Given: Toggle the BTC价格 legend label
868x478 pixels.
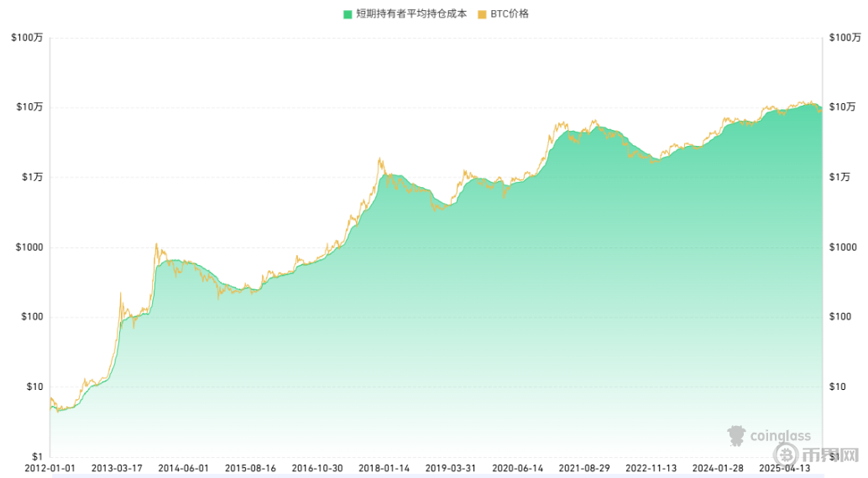Looking at the screenshot, I should click(x=510, y=14).
